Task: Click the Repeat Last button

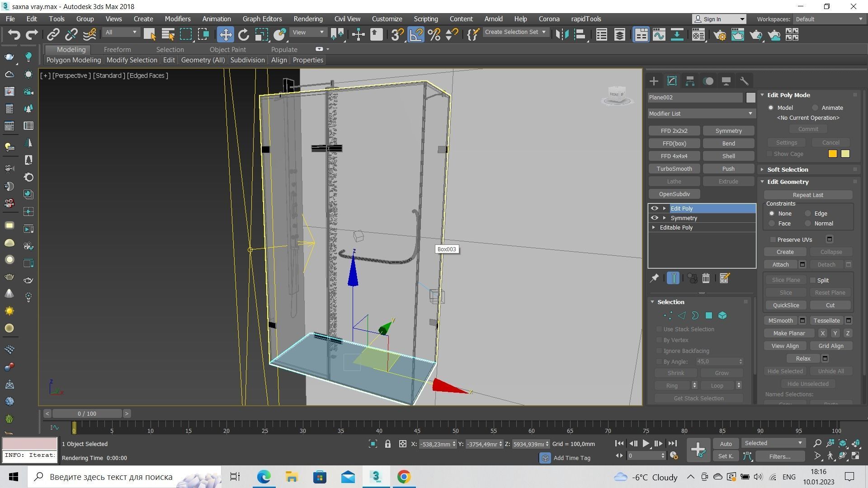Action: (x=808, y=195)
